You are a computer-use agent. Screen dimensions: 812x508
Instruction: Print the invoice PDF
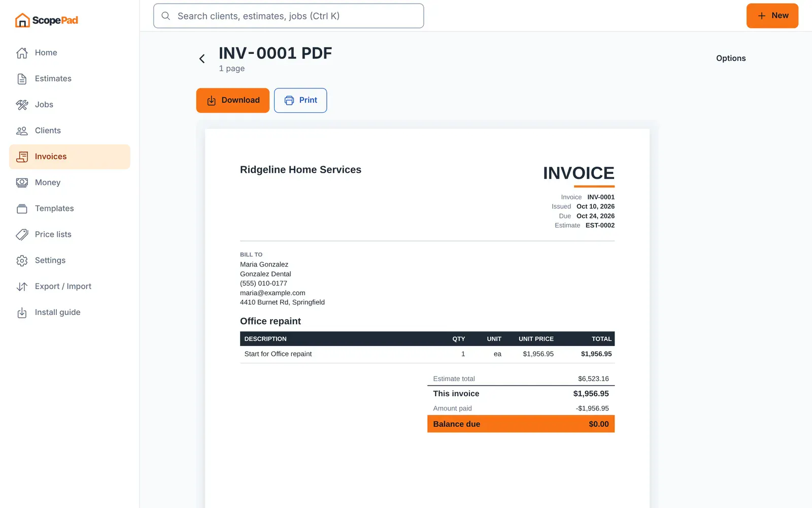click(300, 100)
